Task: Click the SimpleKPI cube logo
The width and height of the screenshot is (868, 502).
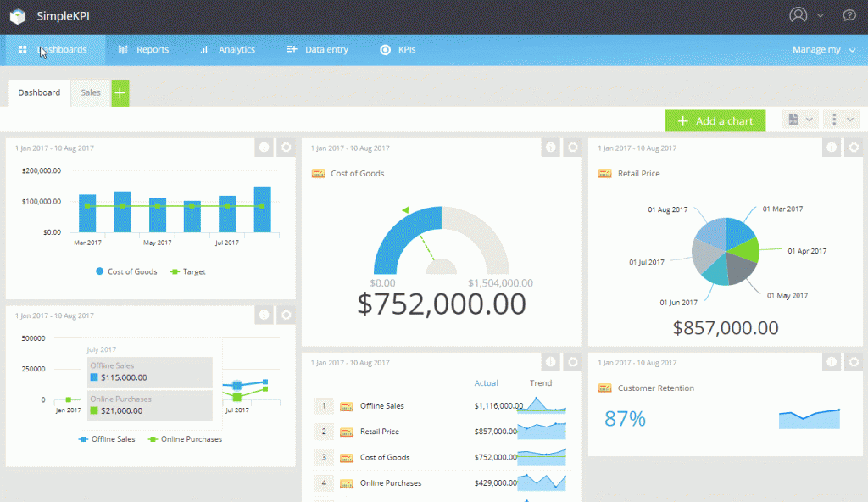Action: tap(17, 16)
